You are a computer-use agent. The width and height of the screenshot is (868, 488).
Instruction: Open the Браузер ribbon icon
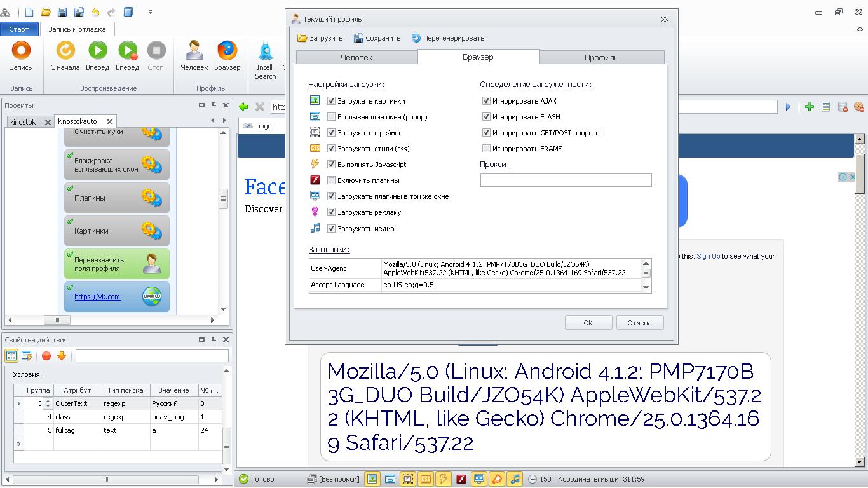[227, 56]
